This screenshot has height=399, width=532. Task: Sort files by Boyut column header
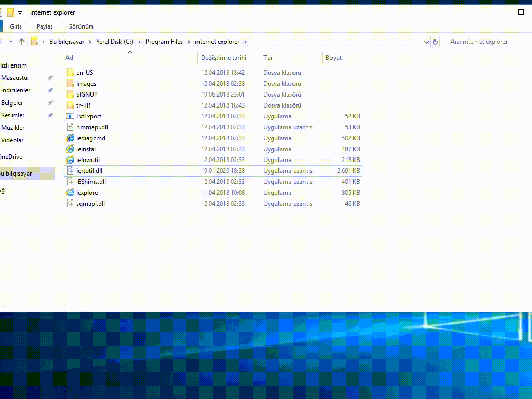pos(334,58)
